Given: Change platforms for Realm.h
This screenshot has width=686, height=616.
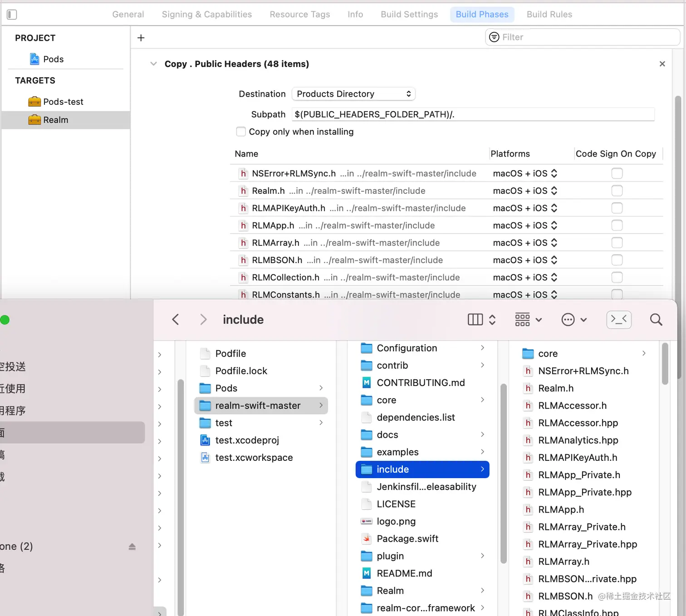Looking at the screenshot, I should 525,191.
